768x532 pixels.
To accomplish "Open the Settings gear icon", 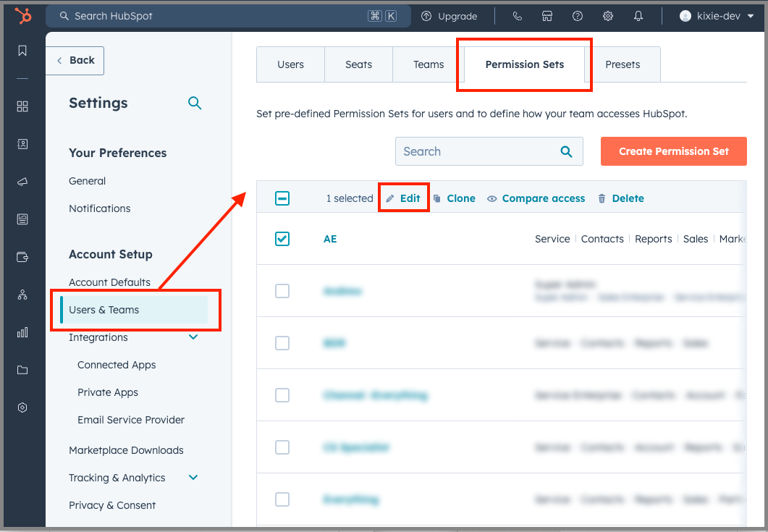I will [x=608, y=16].
